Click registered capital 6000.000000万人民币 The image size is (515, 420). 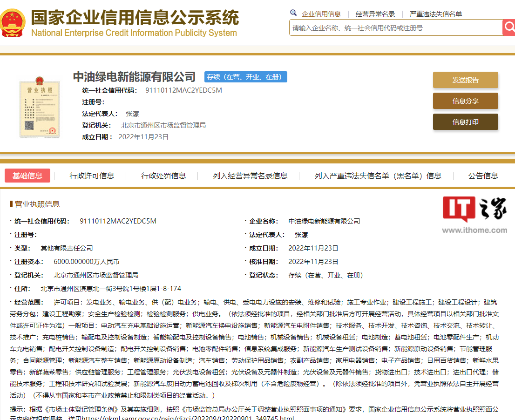point(87,262)
